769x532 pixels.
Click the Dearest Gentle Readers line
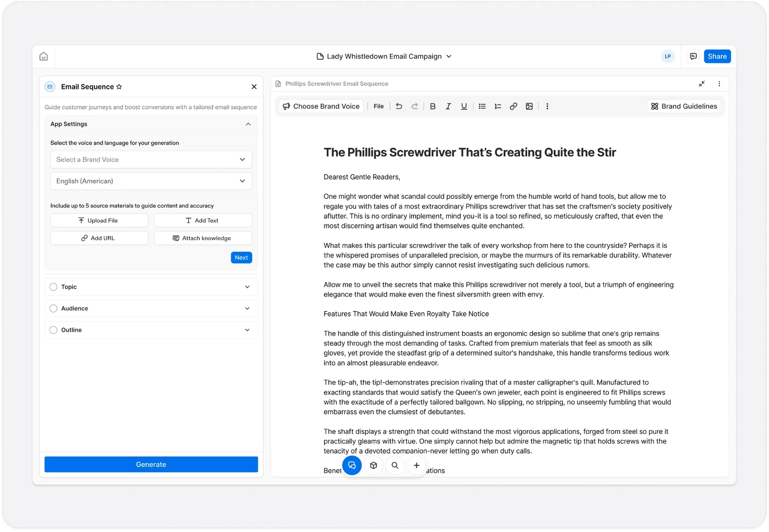click(x=361, y=177)
